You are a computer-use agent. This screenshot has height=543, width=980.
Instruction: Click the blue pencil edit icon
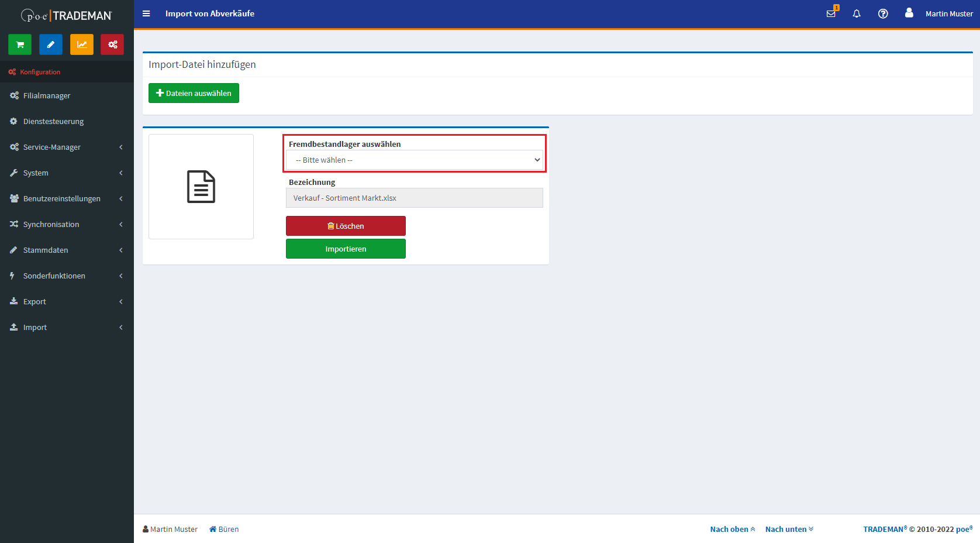(51, 44)
